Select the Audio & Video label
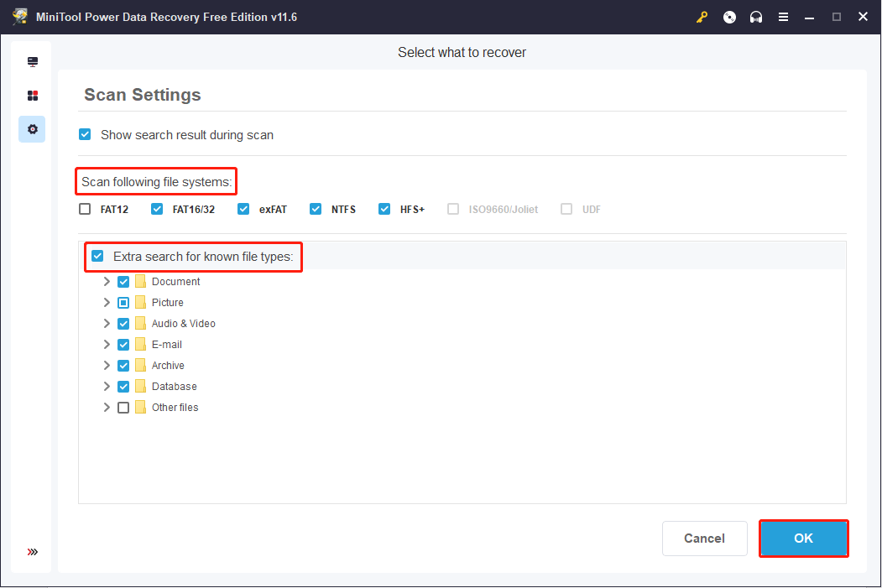882x588 pixels. click(184, 324)
